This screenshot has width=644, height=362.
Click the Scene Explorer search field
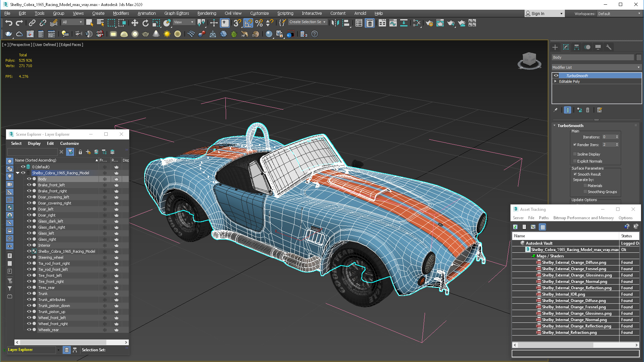click(x=32, y=152)
